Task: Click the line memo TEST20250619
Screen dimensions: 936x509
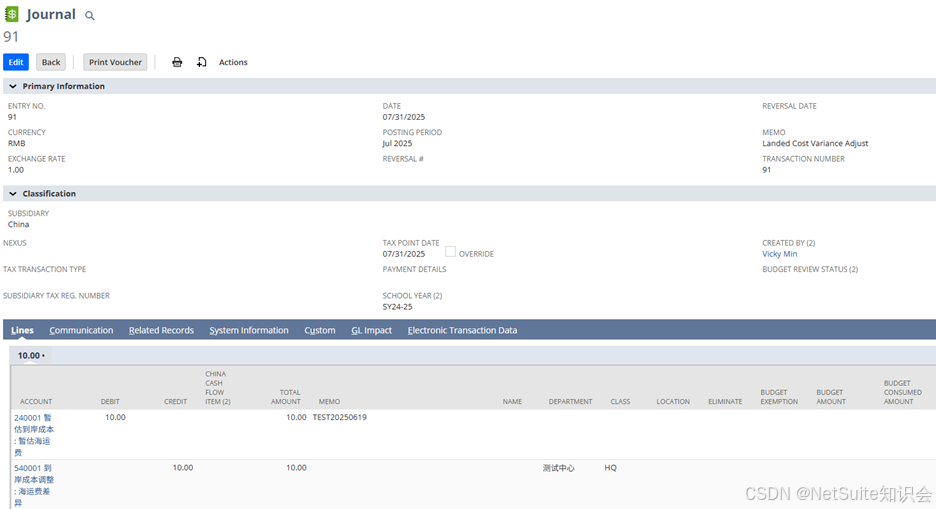Action: coord(340,417)
